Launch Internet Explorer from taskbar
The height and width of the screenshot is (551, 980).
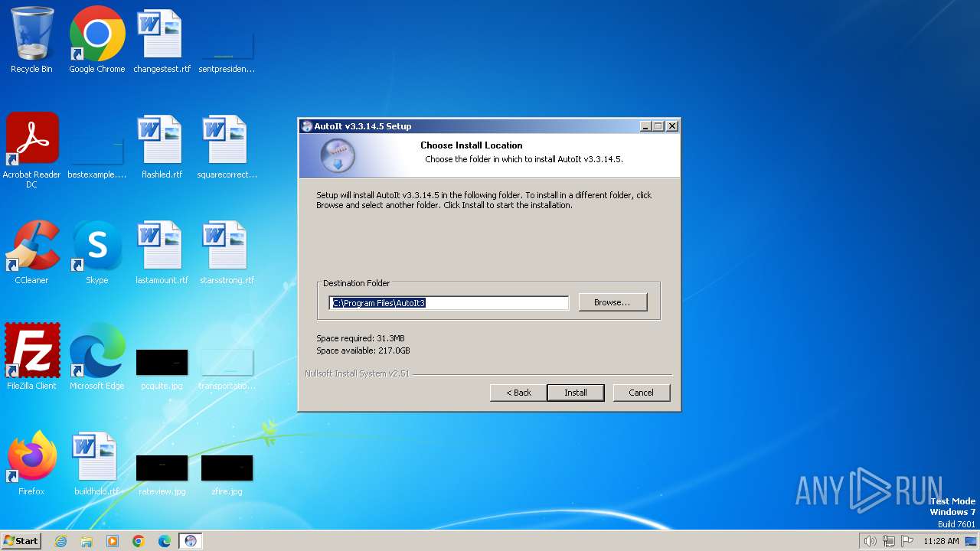coord(60,541)
